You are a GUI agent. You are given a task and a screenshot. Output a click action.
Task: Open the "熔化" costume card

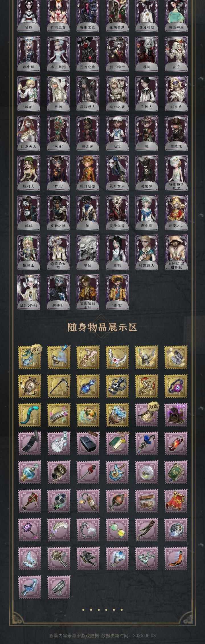click(117, 292)
